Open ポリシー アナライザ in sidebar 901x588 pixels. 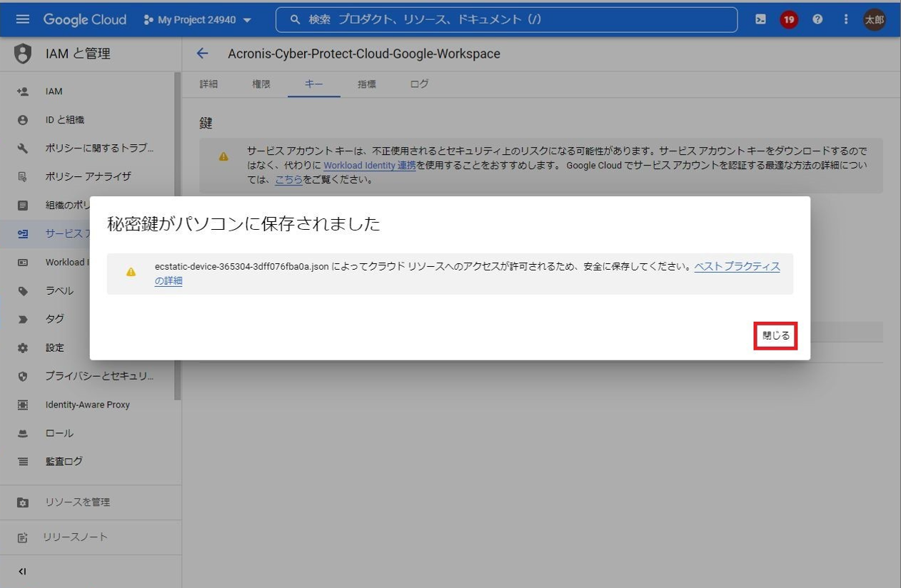tap(87, 176)
